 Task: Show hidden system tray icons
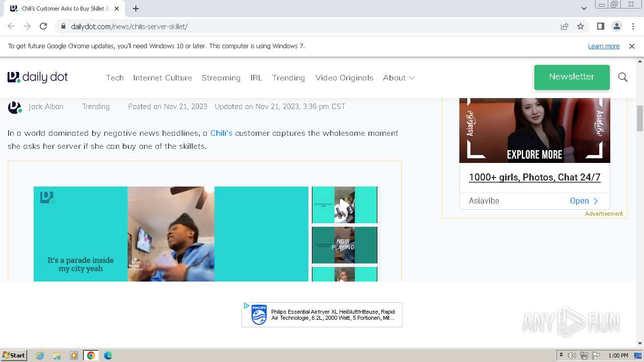point(561,355)
